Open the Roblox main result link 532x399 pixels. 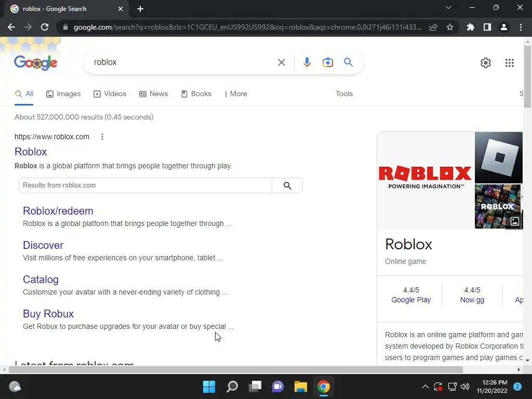pyautogui.click(x=31, y=152)
